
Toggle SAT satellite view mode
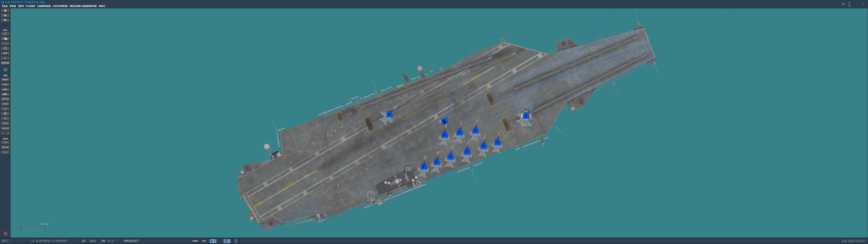click(204, 241)
